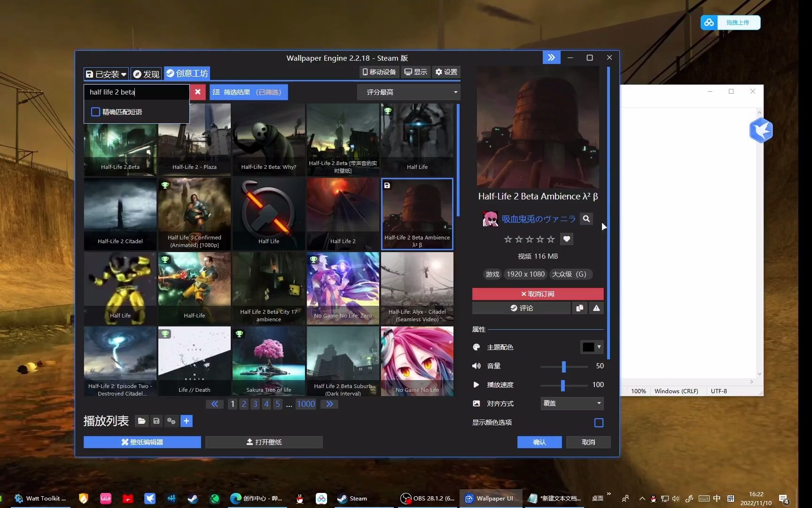Open 筛选结果 filter button
The height and width of the screenshot is (508, 812).
click(x=248, y=92)
